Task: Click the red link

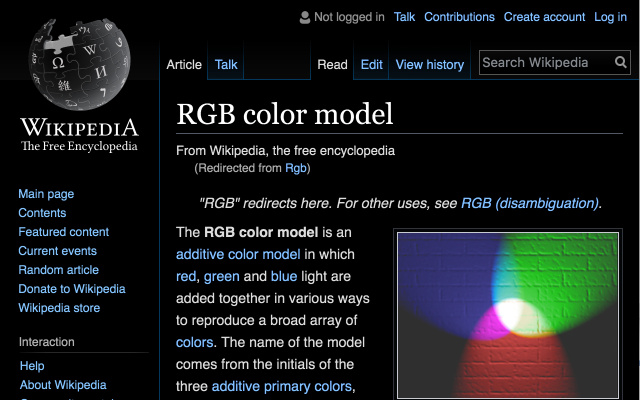Action: point(186,276)
